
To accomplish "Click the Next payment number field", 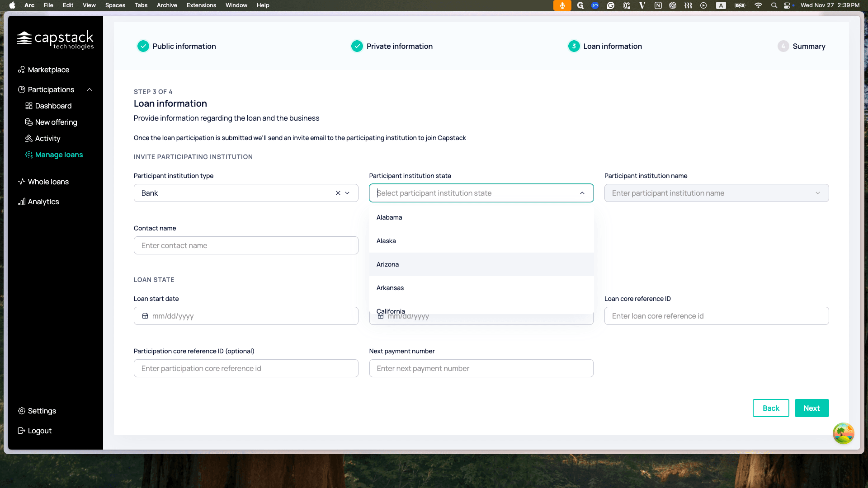I will [x=481, y=368].
